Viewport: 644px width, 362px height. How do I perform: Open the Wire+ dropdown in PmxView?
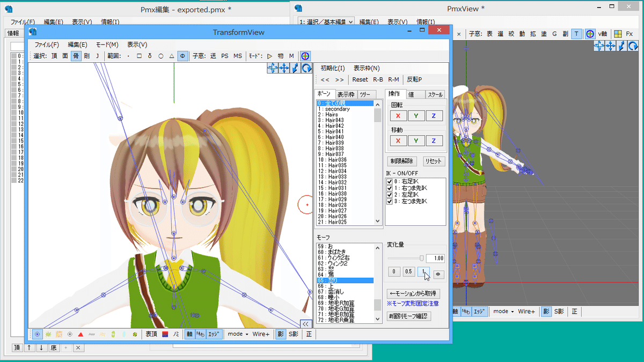pyautogui.click(x=526, y=311)
